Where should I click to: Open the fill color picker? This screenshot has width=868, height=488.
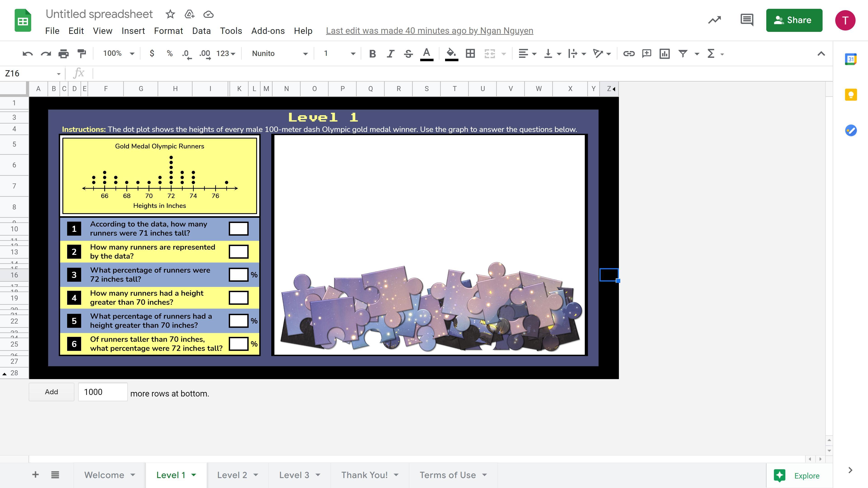pyautogui.click(x=451, y=54)
